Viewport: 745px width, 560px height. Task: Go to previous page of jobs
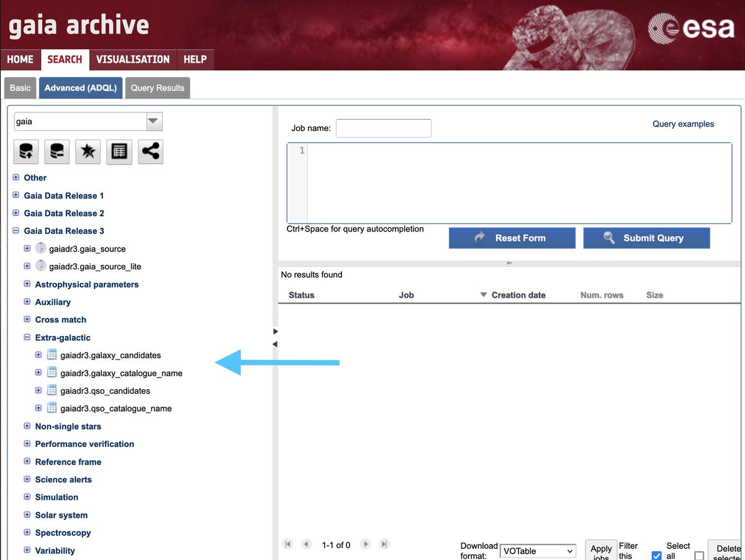click(x=306, y=544)
